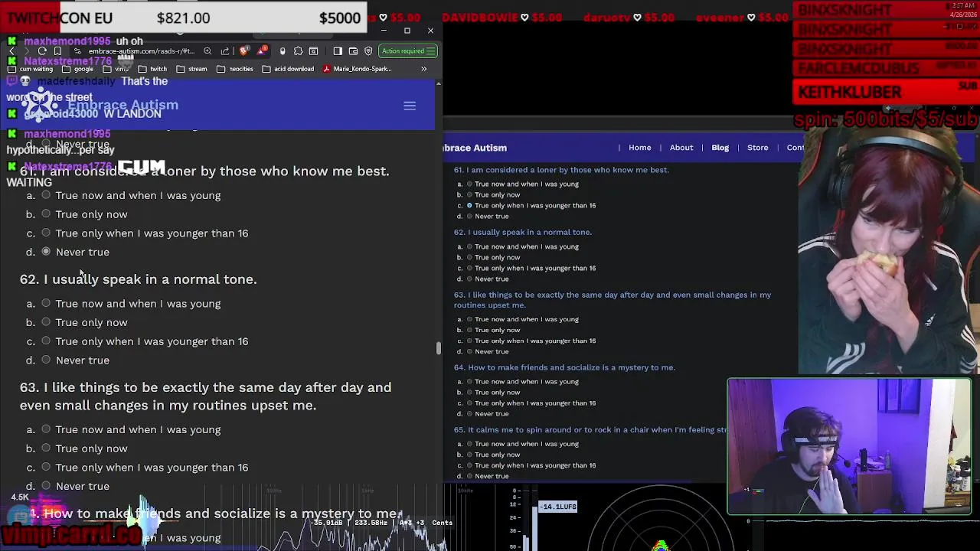Open the Brave Rewards triangle icon
This screenshot has height=551, width=980.
(x=263, y=51)
